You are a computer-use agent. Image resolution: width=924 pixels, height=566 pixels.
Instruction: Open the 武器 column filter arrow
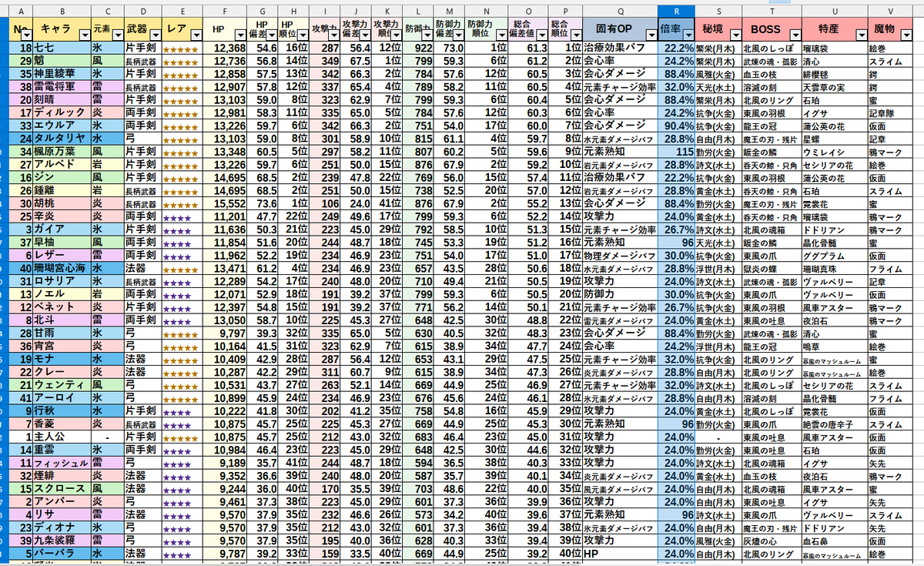(x=154, y=34)
